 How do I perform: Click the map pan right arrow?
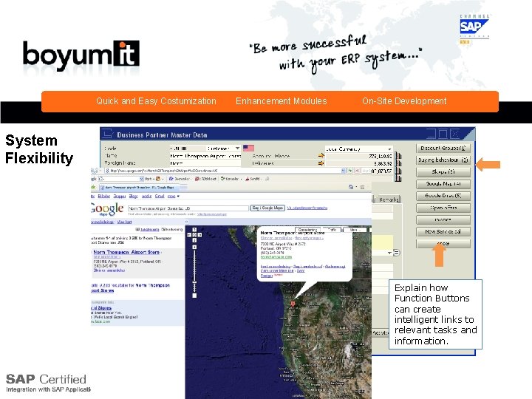point(199,235)
